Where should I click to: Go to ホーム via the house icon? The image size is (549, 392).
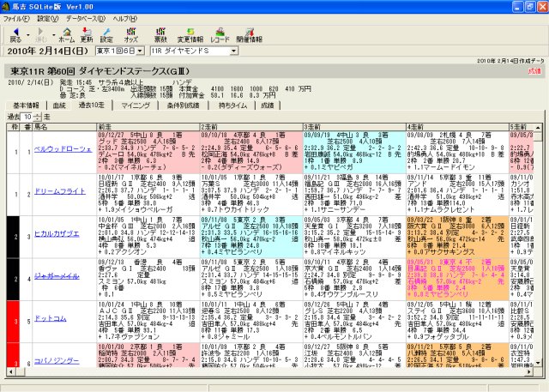67,32
